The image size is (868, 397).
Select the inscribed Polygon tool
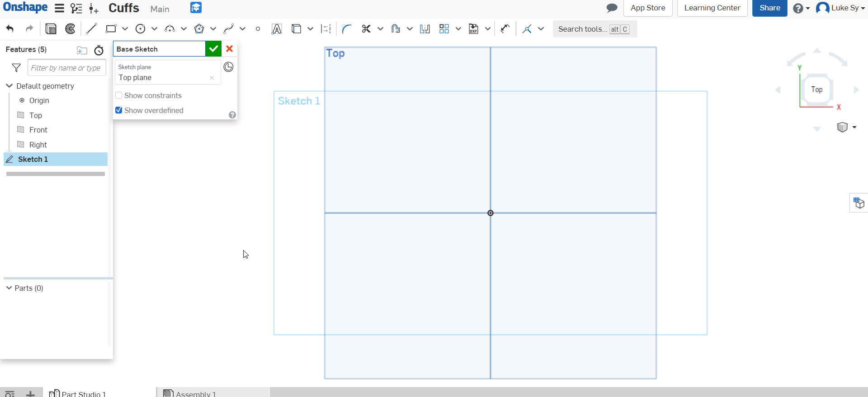tap(199, 29)
